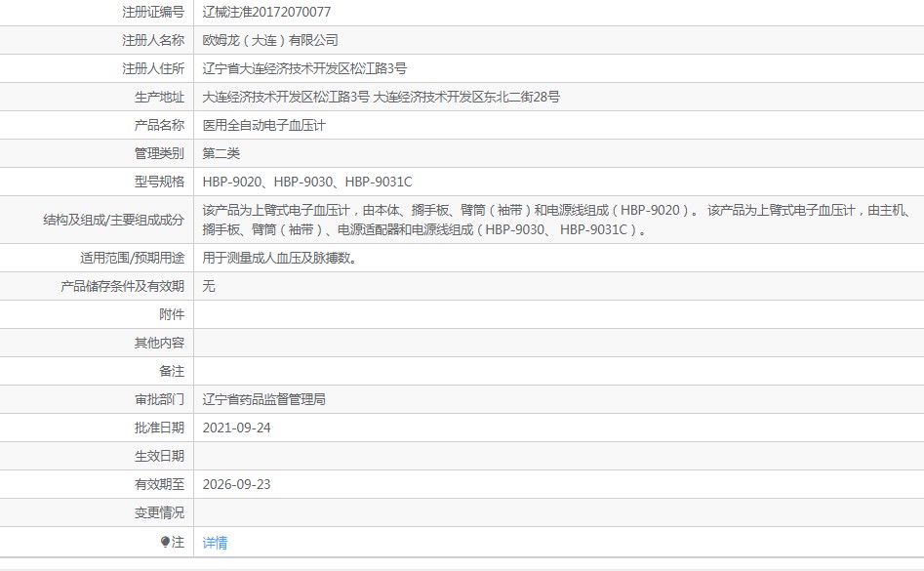
Task: Click the 审批部门 label
Action: tap(159, 399)
